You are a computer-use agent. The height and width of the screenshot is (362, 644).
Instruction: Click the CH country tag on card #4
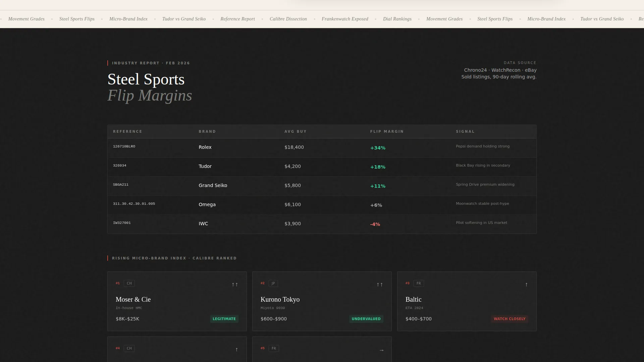[129, 348]
